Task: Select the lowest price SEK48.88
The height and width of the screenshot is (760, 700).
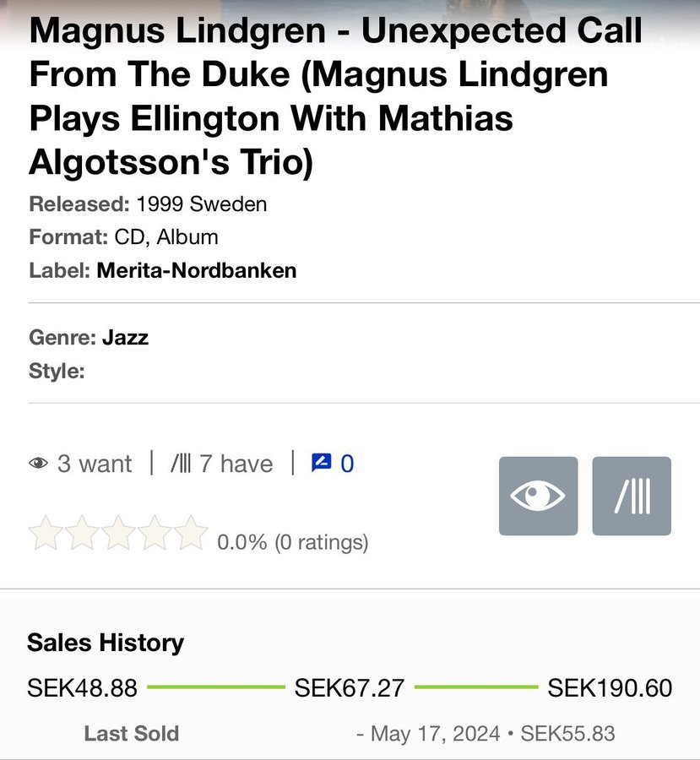Action: click(83, 687)
